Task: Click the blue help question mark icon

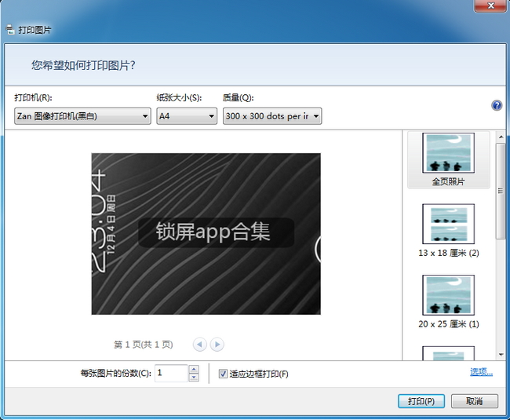Action: point(497,105)
